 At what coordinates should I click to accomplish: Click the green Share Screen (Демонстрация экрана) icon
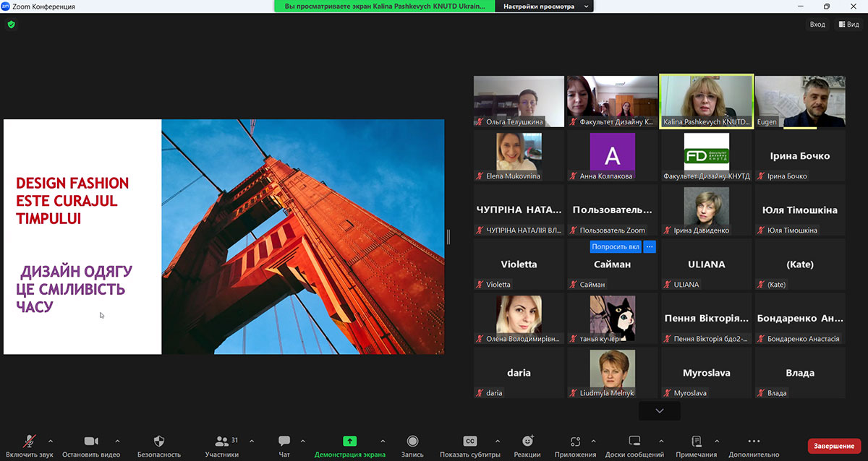pyautogui.click(x=349, y=441)
